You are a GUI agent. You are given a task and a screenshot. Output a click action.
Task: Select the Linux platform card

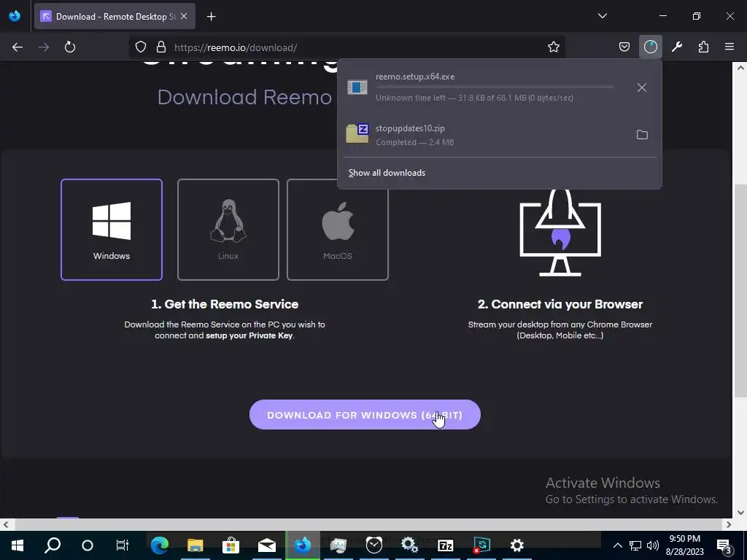228,230
